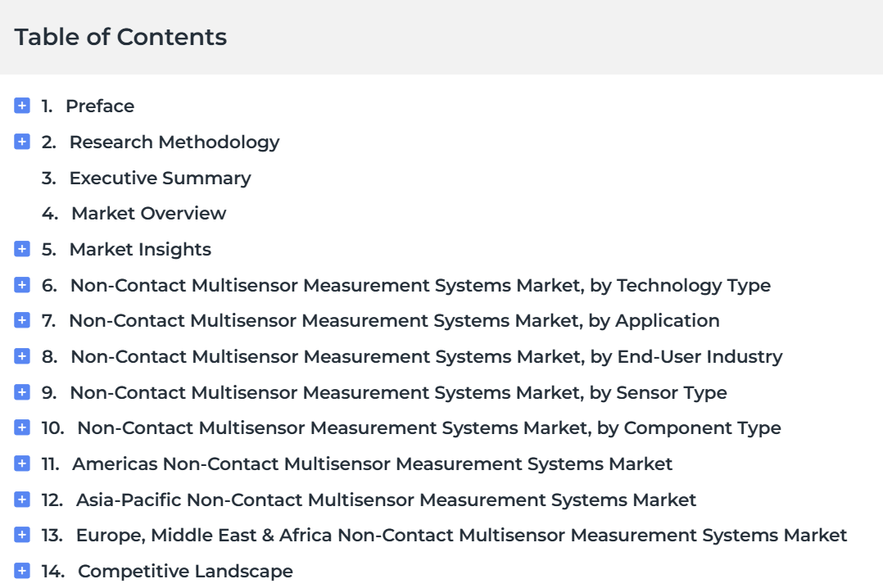Image resolution: width=883 pixels, height=588 pixels.
Task: Expand section 8 End-User Industry plus icon
Action: tap(22, 356)
